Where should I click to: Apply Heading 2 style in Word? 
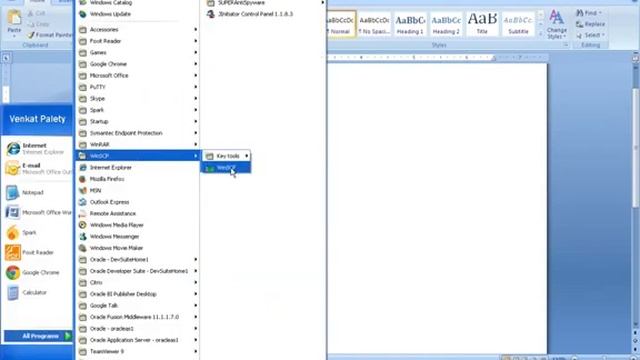[x=446, y=24]
